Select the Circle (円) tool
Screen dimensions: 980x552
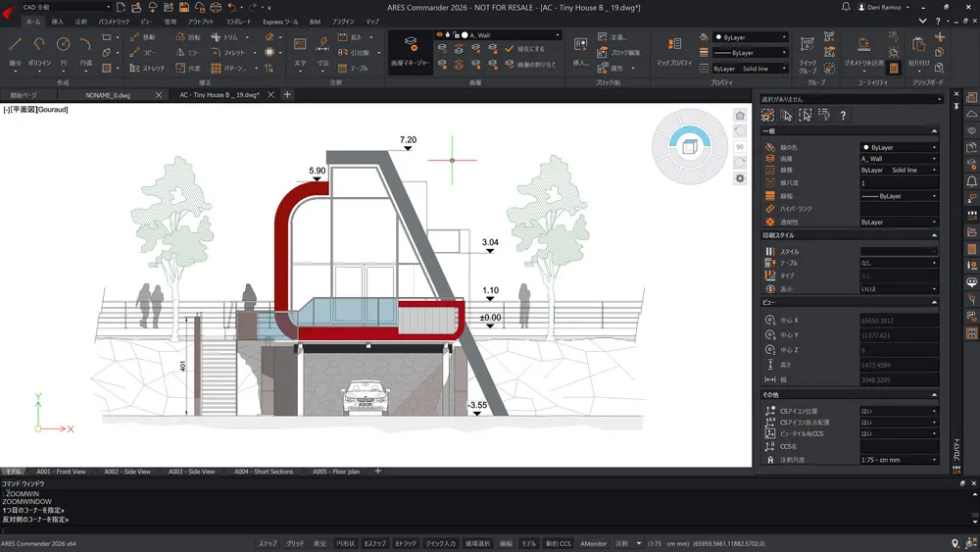63,45
